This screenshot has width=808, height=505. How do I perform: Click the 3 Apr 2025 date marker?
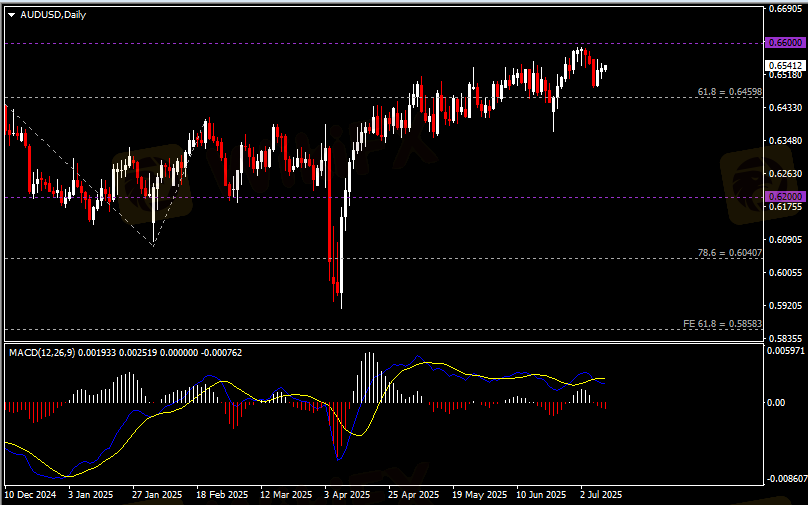[347, 494]
